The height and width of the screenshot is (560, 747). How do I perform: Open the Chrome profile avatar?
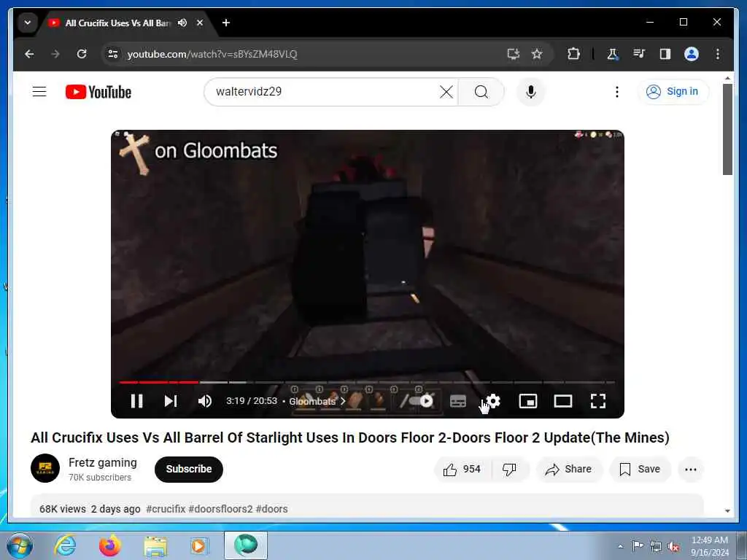coord(692,54)
